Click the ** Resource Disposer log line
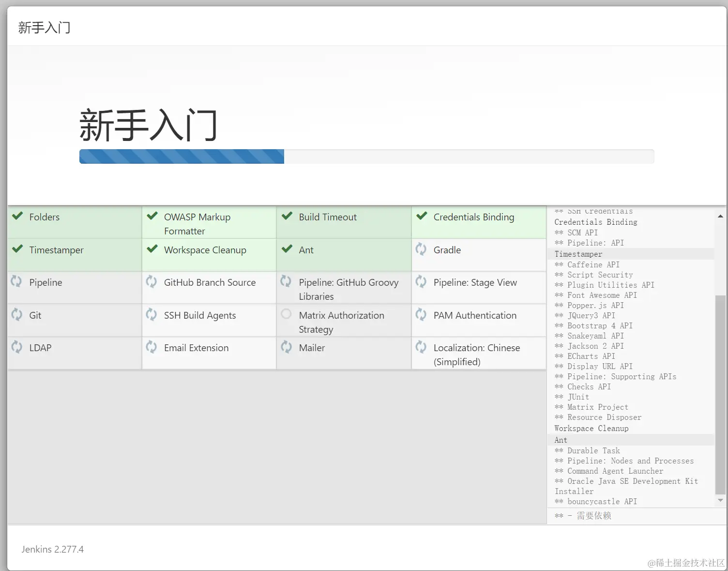The image size is (728, 571). (x=598, y=417)
